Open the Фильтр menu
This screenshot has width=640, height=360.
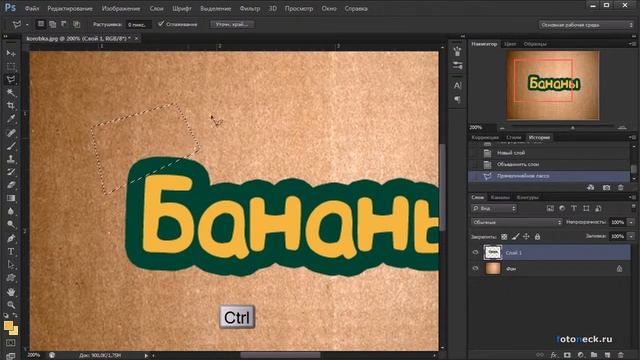(249, 8)
